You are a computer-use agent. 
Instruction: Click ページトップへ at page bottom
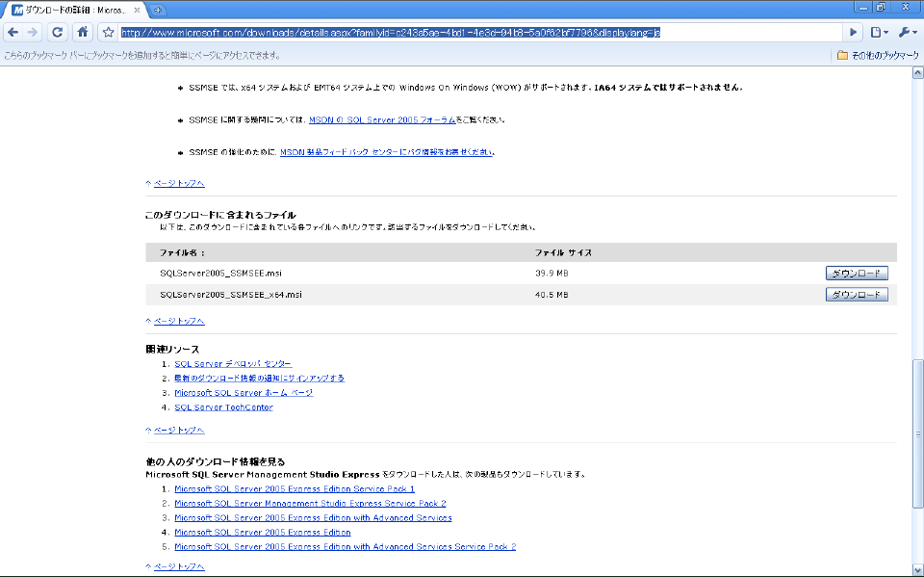(x=179, y=566)
